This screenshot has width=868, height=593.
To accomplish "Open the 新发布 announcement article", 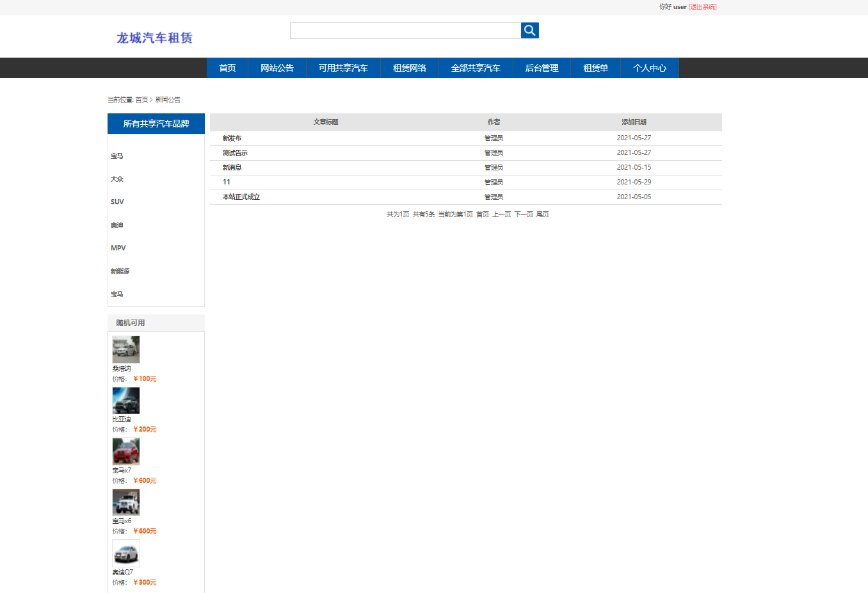I will (x=232, y=138).
